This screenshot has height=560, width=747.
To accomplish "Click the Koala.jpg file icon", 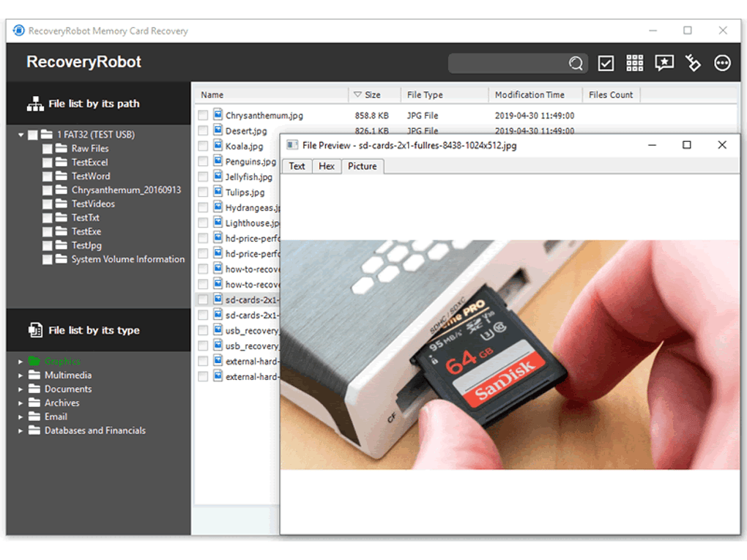I will click(x=218, y=145).
